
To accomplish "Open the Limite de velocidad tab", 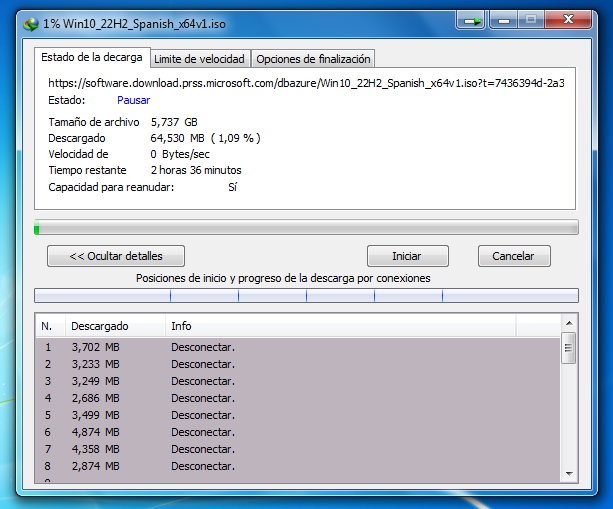I will [x=200, y=59].
